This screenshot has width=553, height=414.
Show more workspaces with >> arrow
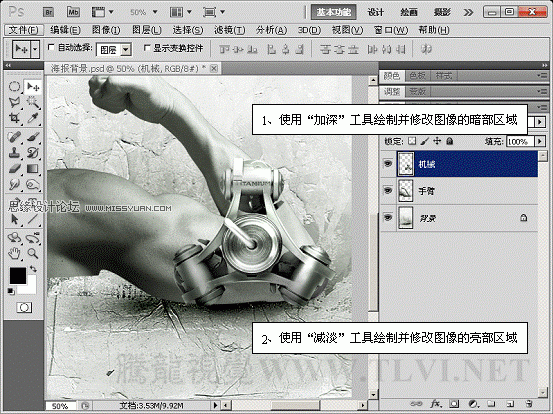pyautogui.click(x=468, y=13)
